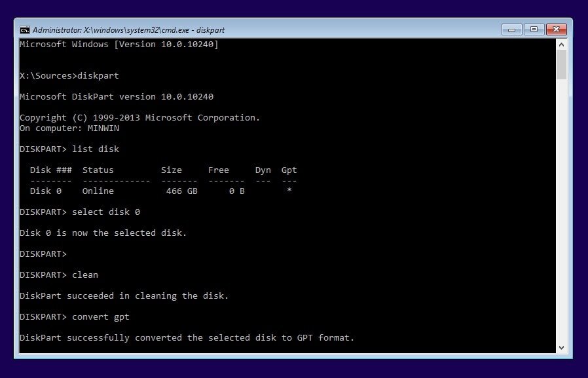The width and height of the screenshot is (588, 378).
Task: Click the 'X:\Sources>diskpart' command line
Action: (69, 76)
